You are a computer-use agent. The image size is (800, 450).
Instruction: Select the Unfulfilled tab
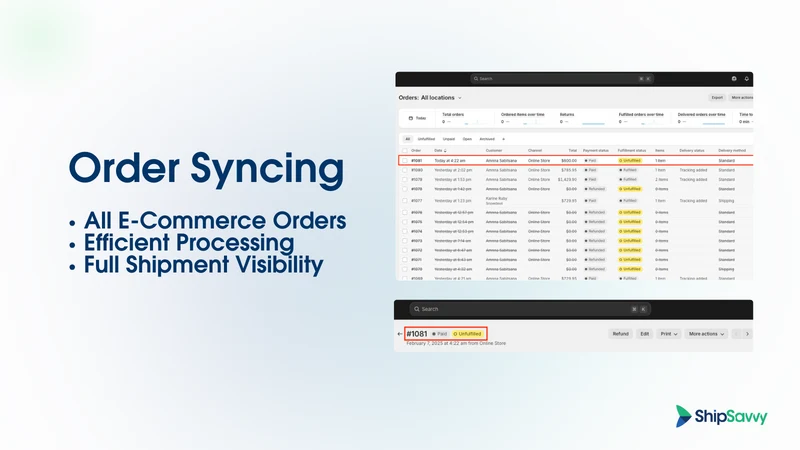(x=426, y=139)
